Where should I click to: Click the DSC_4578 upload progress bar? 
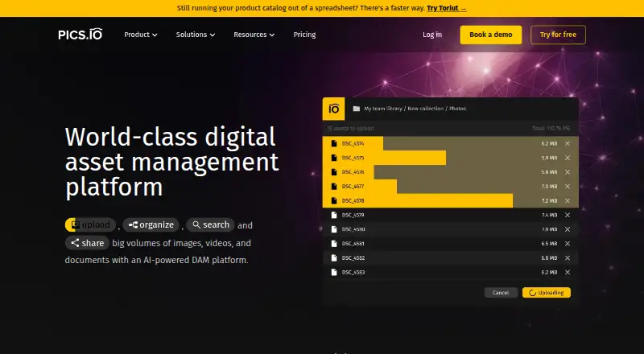(x=417, y=201)
